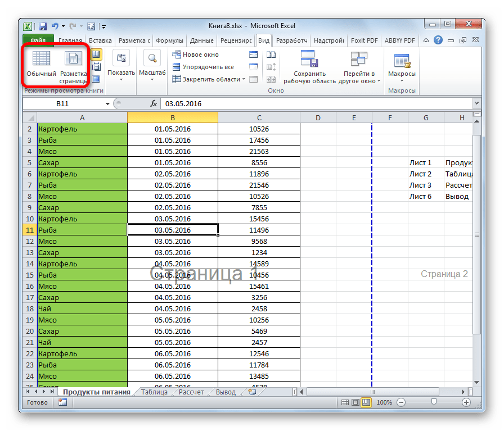This screenshot has height=431, width=504.
Task: Click the Разметка страницы page layout icon
Action: click(x=73, y=63)
